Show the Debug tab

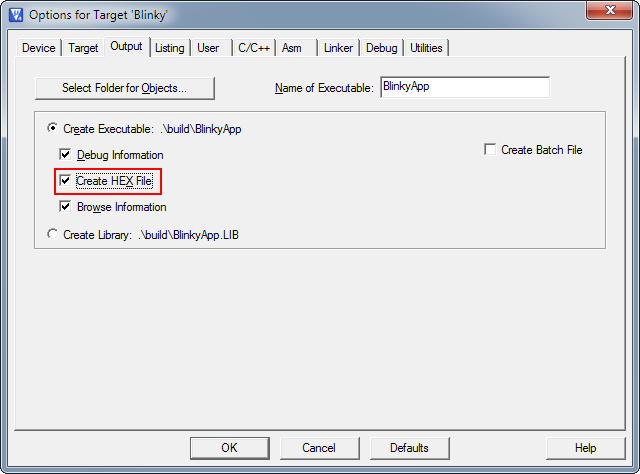tap(381, 48)
